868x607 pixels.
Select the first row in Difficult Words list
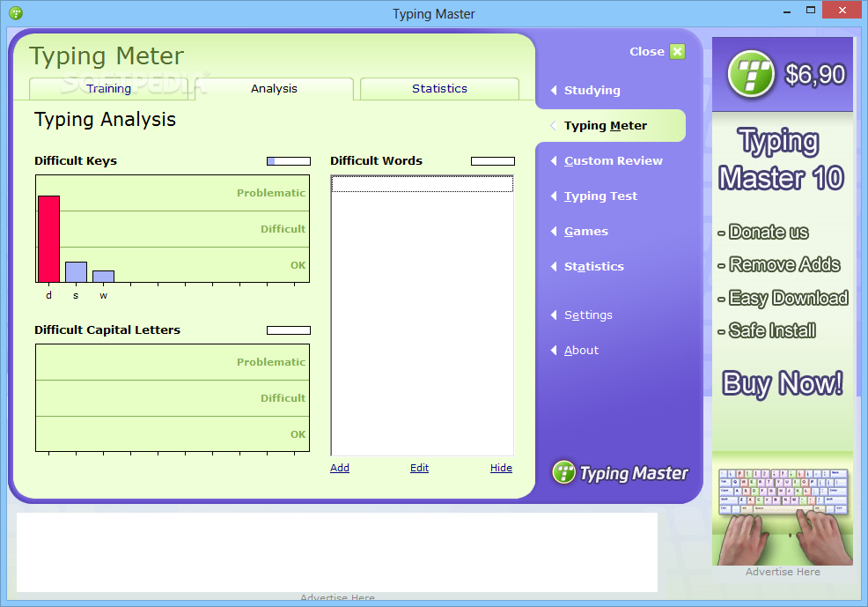tap(422, 184)
